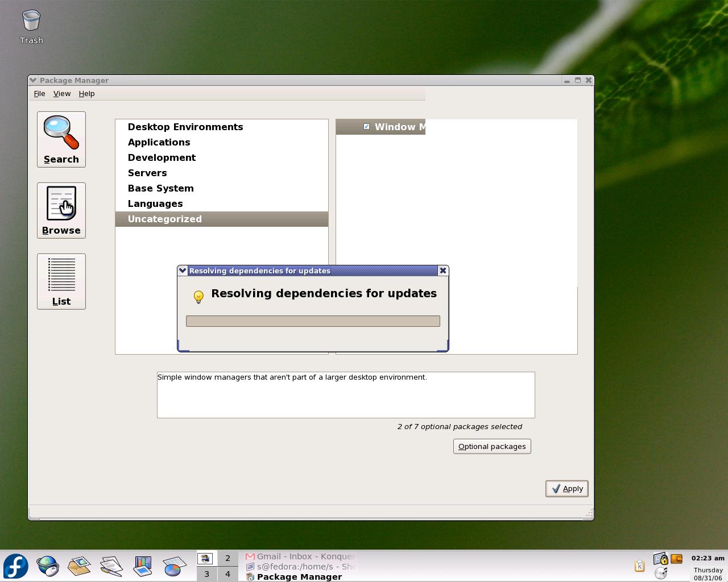This screenshot has height=582, width=728.
Task: Open the View menu
Action: (x=62, y=93)
